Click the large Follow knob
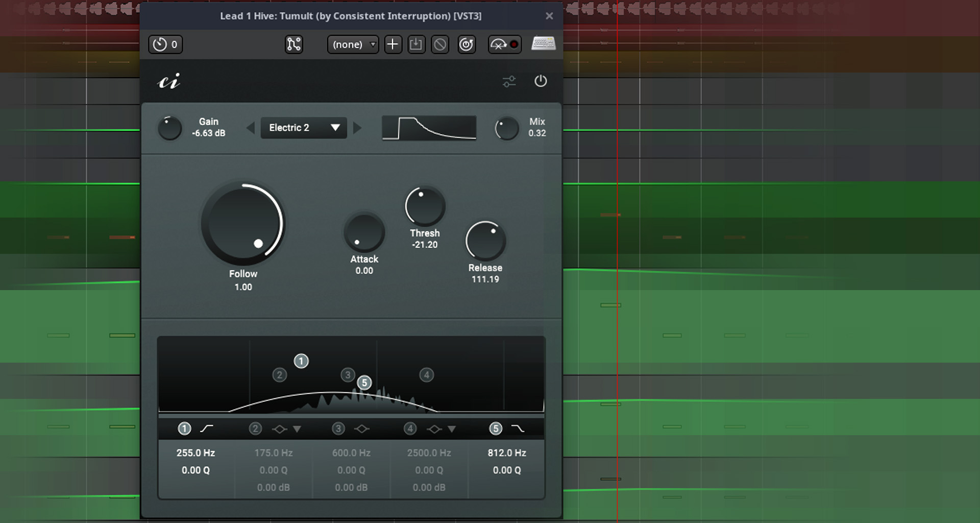 [x=243, y=224]
